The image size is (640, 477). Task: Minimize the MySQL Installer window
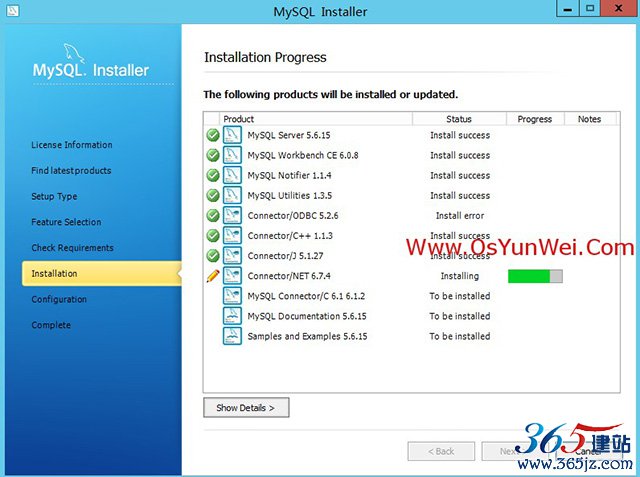pos(568,8)
